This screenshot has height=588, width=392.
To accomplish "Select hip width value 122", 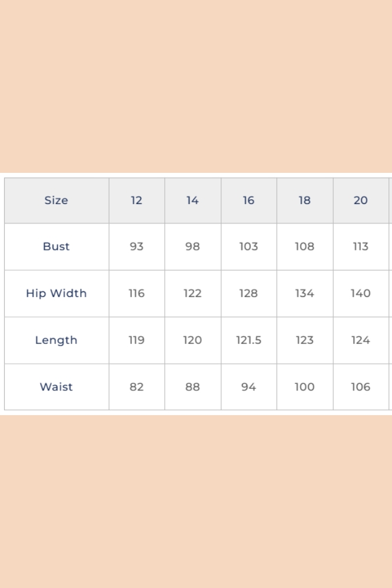I will pyautogui.click(x=192, y=293).
